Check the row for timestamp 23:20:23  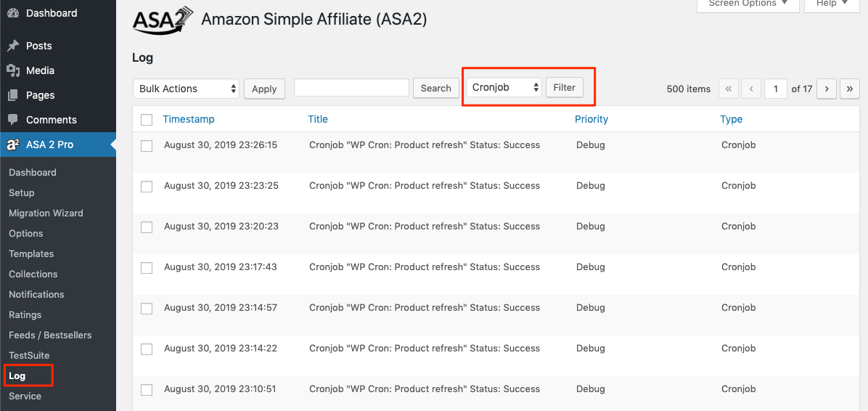pyautogui.click(x=147, y=227)
